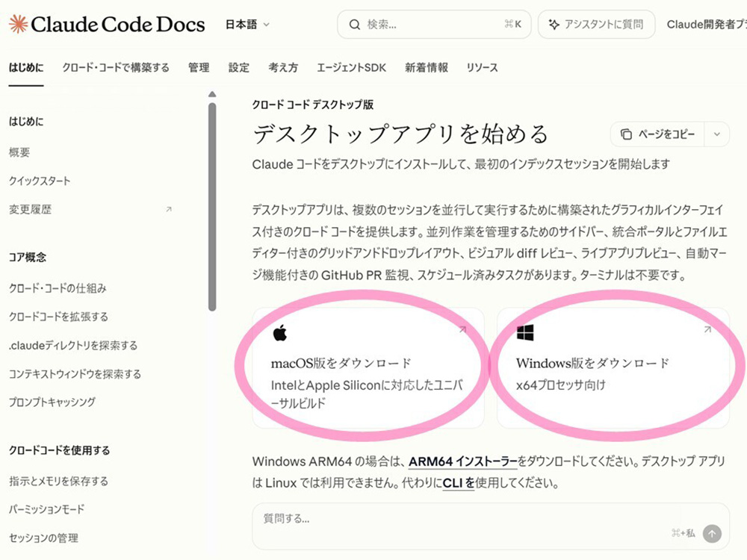Click the sidebar scrollbar up arrow
The height and width of the screenshot is (560, 747).
click(x=212, y=94)
